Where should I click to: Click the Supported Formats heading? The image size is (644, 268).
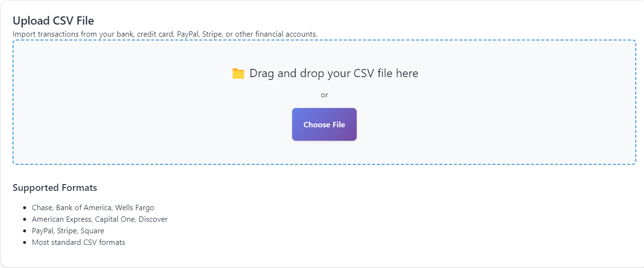click(55, 188)
